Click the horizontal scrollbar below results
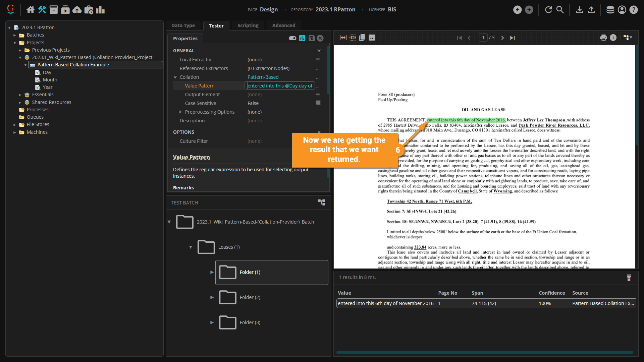This screenshot has width=644, height=362. tap(484, 352)
